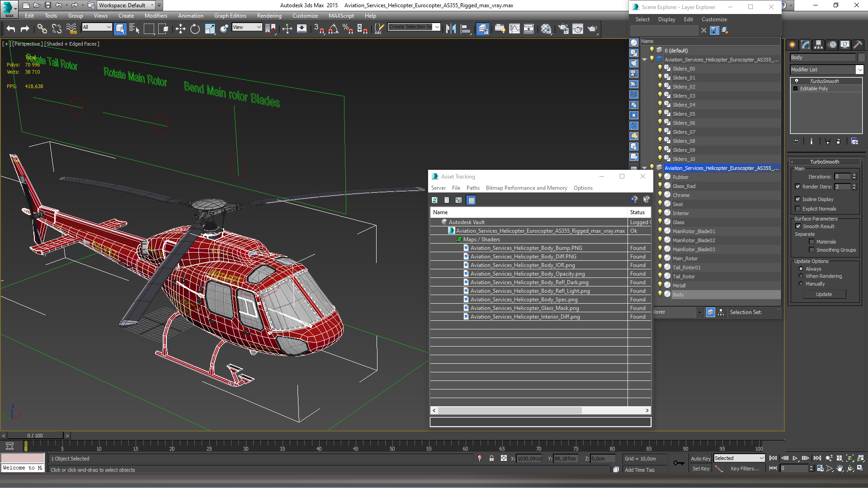Toggle the Angle Snap tool
Screen dimensions: 868x488
(x=334, y=29)
